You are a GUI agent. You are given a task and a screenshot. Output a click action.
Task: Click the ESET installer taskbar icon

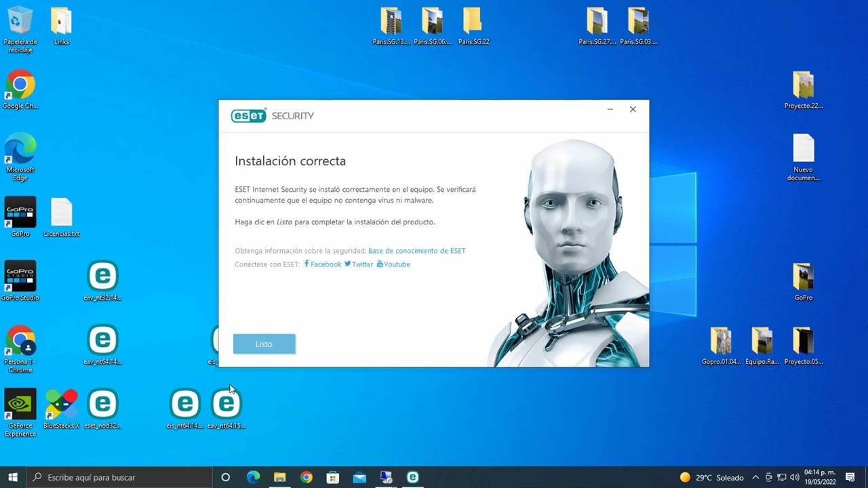click(412, 477)
